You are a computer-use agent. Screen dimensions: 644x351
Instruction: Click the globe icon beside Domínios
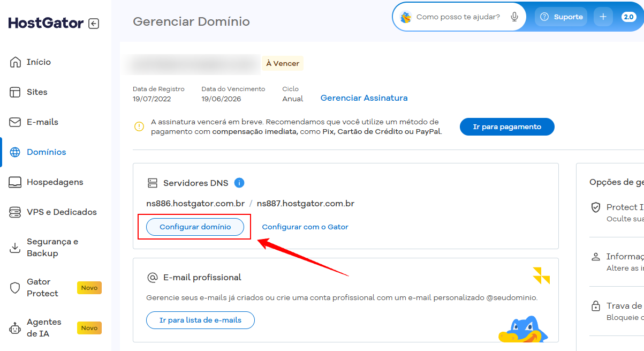pos(15,152)
